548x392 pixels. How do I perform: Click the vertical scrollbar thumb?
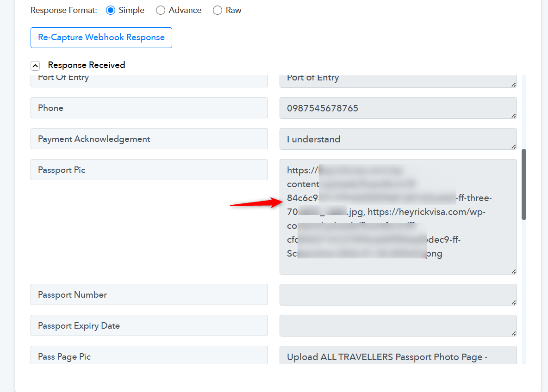click(x=524, y=184)
